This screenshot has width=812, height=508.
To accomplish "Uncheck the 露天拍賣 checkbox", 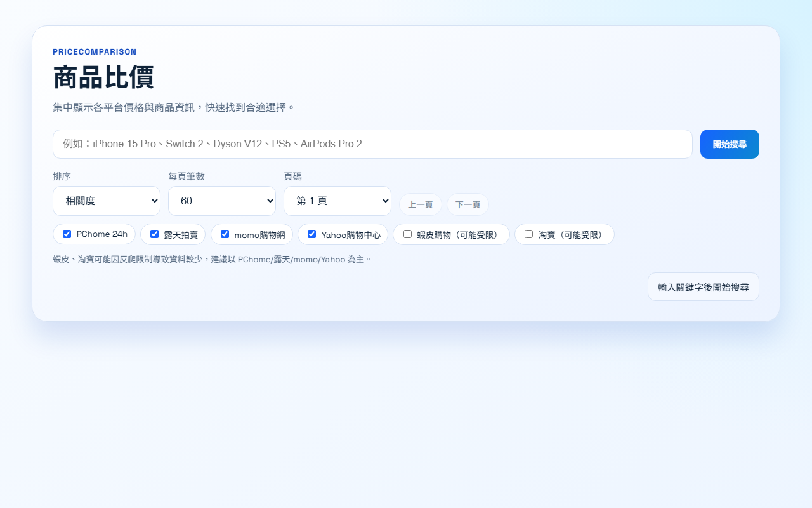I will click(154, 234).
